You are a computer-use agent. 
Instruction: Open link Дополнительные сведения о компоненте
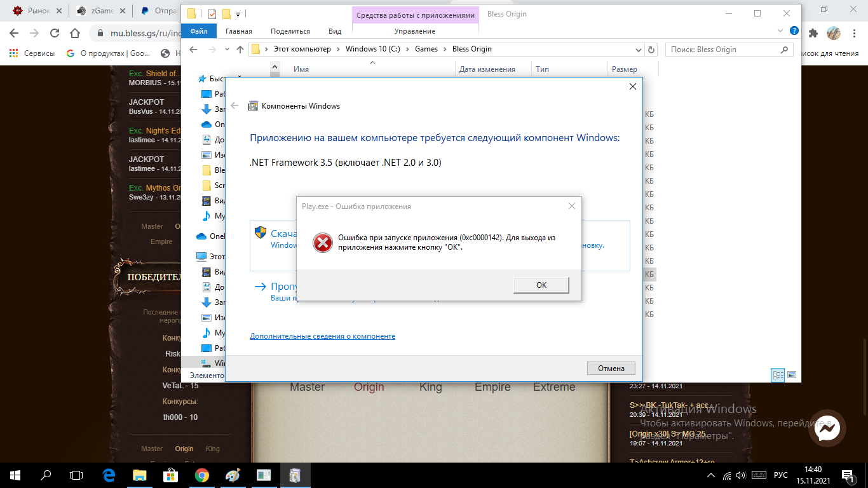click(322, 336)
